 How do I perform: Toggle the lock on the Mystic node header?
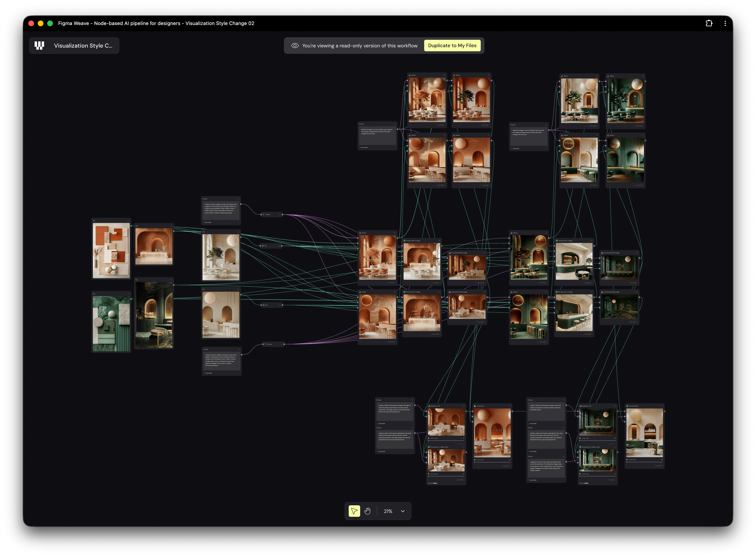point(395,233)
